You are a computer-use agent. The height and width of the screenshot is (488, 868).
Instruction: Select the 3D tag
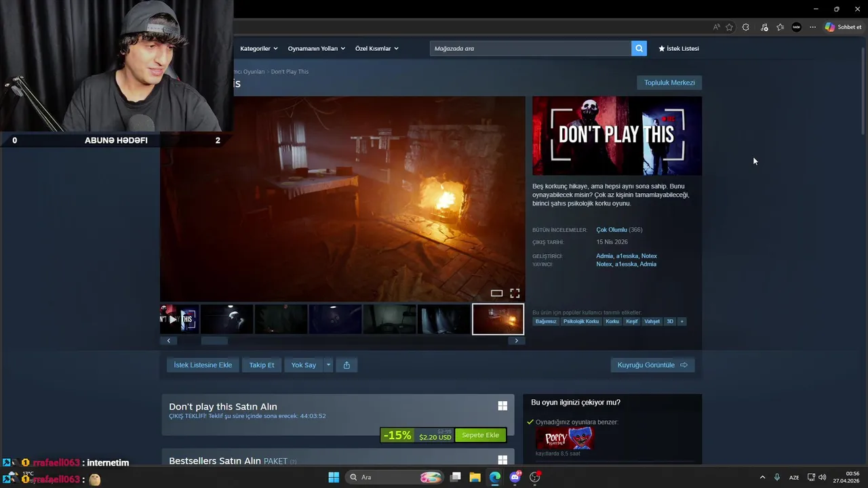click(670, 321)
